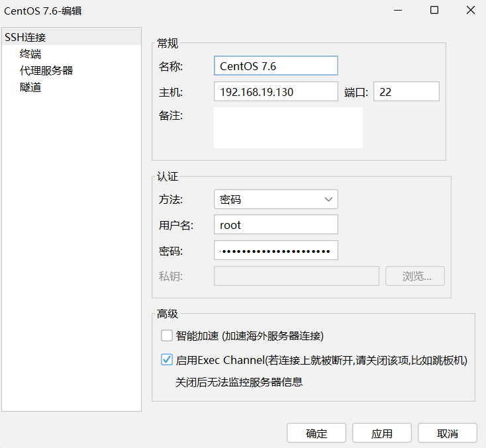Click the CentOS 7.6-编辑 window title
The image size is (486, 448).
(x=43, y=11)
